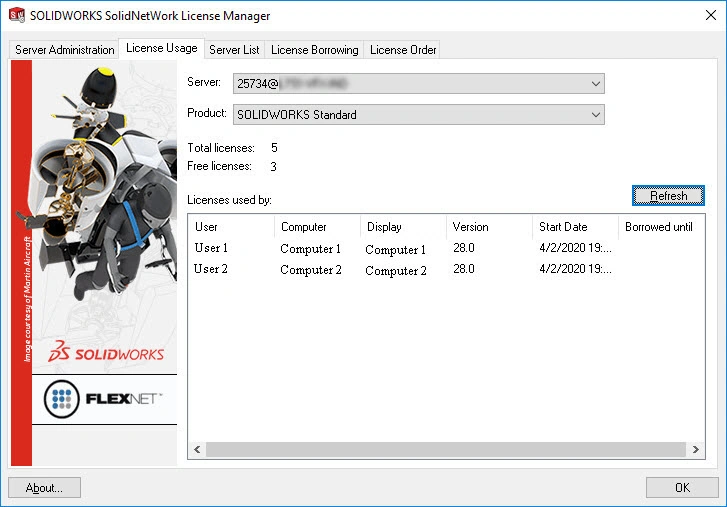Click the Total licenses value 5
The image size is (727, 507).
click(x=274, y=148)
